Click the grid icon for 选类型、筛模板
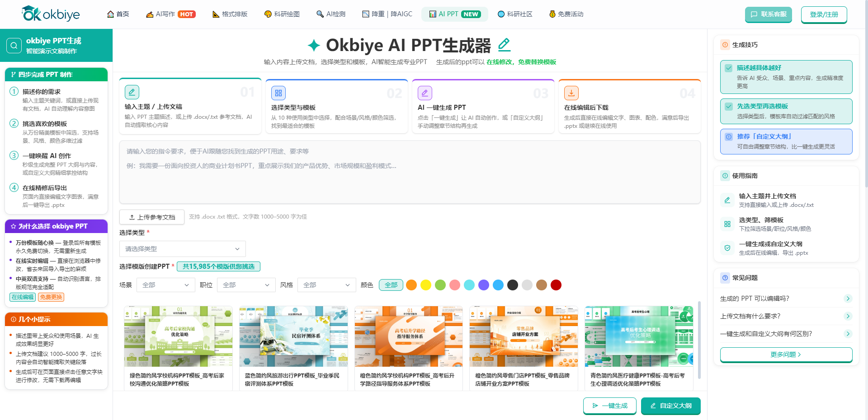 (727, 224)
